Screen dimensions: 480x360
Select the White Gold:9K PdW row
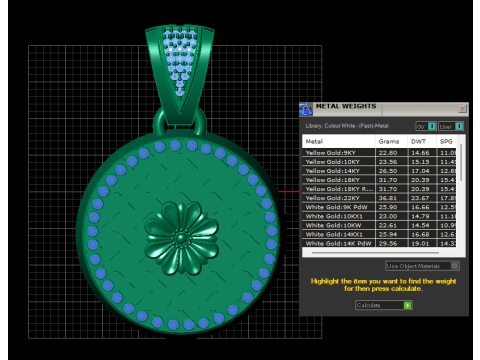pos(379,207)
